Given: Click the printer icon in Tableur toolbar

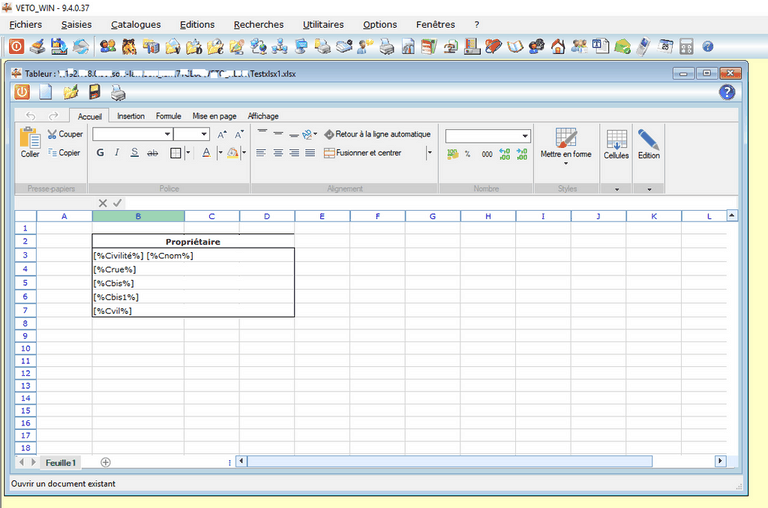Looking at the screenshot, I should pyautogui.click(x=118, y=93).
